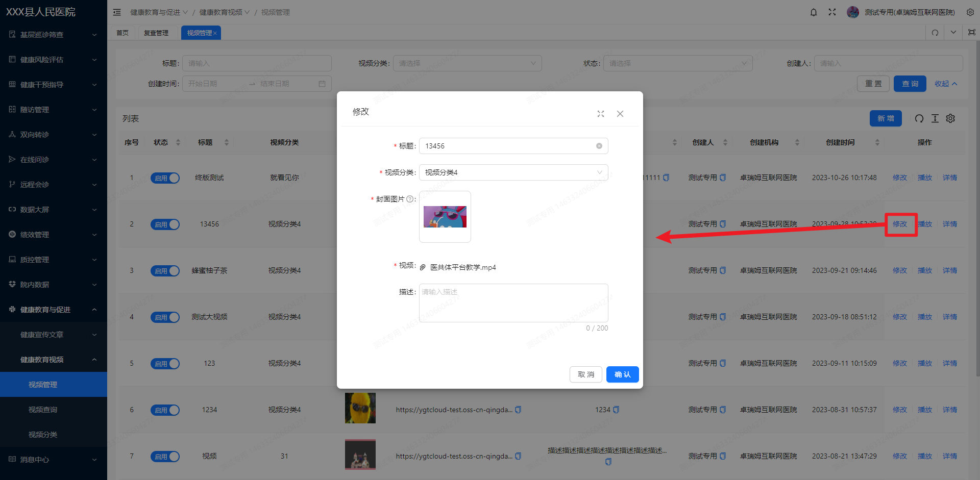Screen dimensions: 980x480
Task: Open the 状态 filter dropdown
Action: pos(677,63)
